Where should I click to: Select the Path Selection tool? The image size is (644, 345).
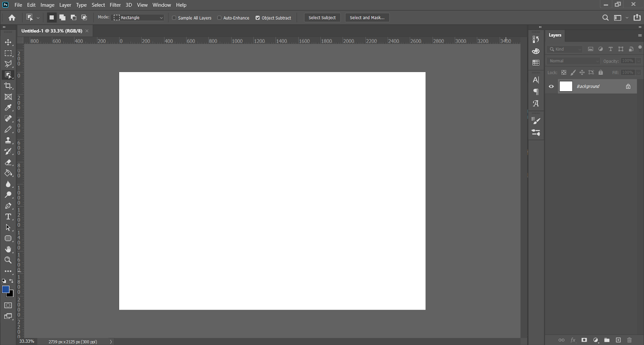tap(8, 228)
